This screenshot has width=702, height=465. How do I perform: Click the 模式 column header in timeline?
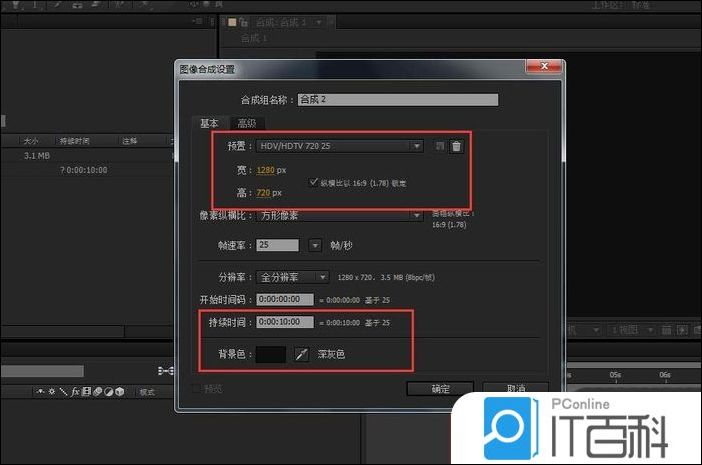[x=147, y=392]
